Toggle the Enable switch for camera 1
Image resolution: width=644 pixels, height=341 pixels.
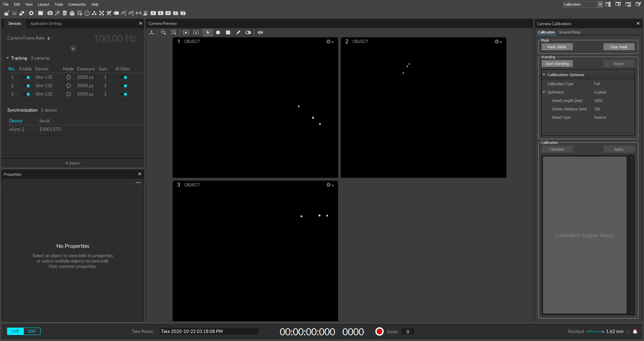(x=26, y=77)
